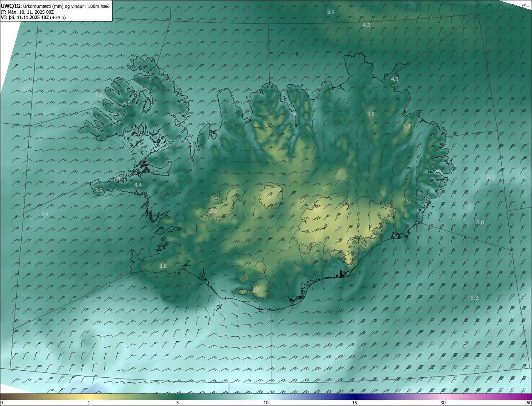Click the 6.3 value label on the map
532x406 pixels.
pyautogui.click(x=474, y=298)
